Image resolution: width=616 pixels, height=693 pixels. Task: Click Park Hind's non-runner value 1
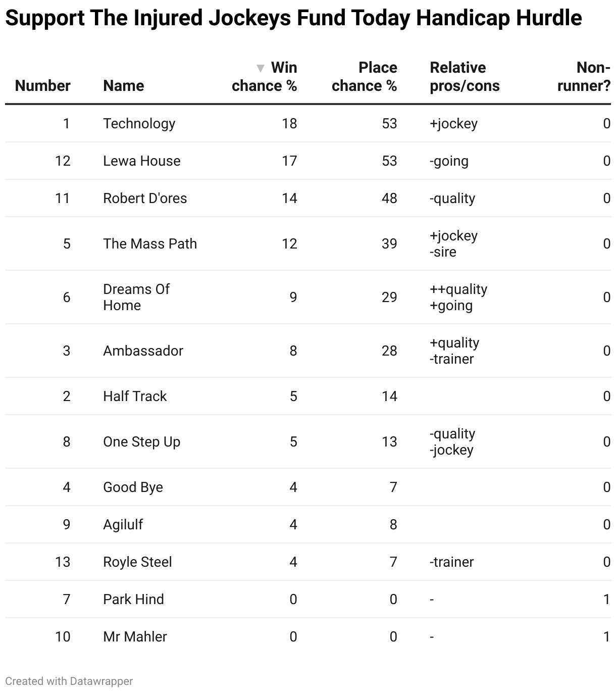(x=606, y=600)
